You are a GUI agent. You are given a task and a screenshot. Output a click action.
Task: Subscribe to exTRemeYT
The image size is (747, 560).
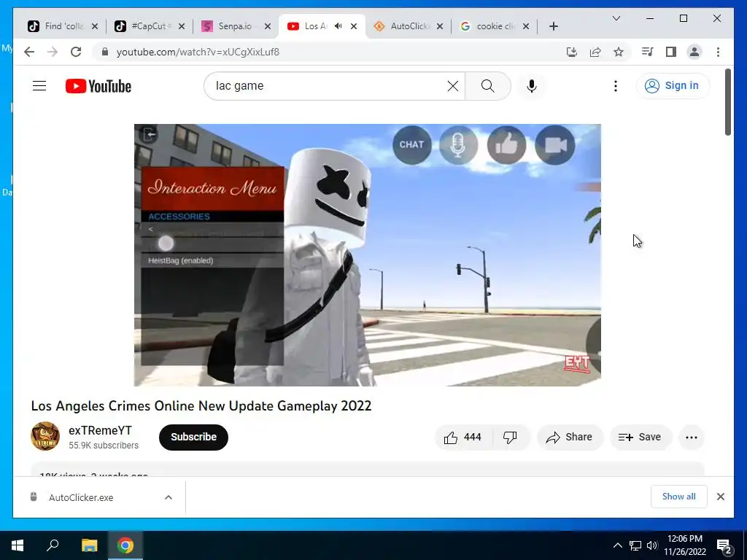(193, 437)
